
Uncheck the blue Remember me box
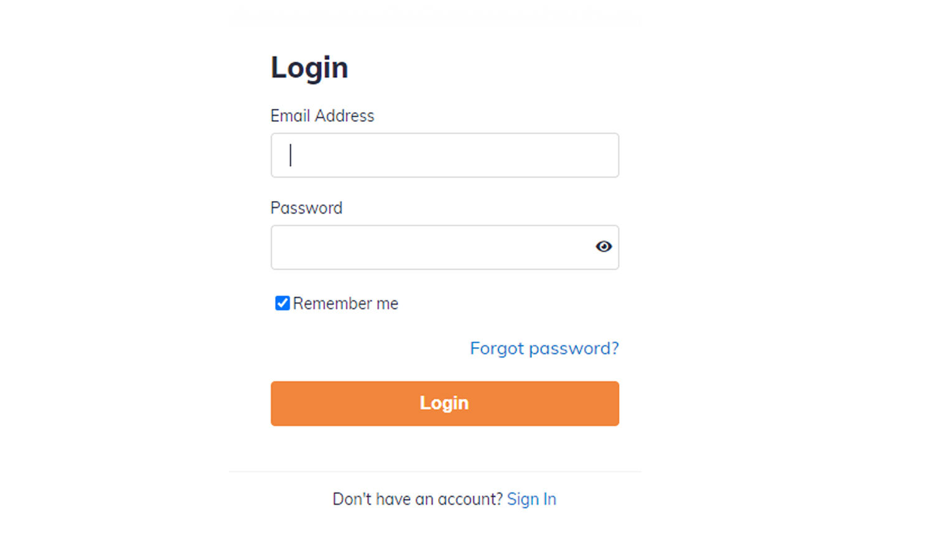coord(283,303)
